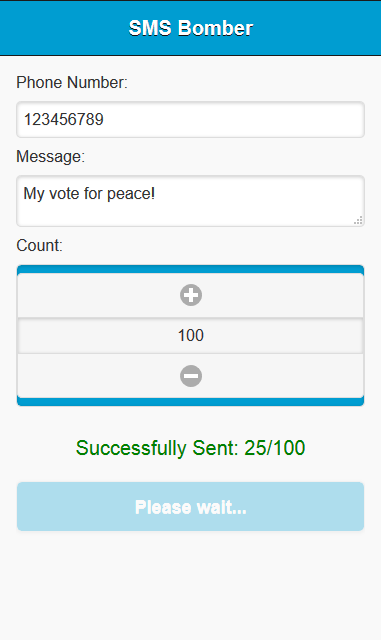Click the blue bar below the minus button
The height and width of the screenshot is (640, 381).
pyautogui.click(x=190, y=402)
